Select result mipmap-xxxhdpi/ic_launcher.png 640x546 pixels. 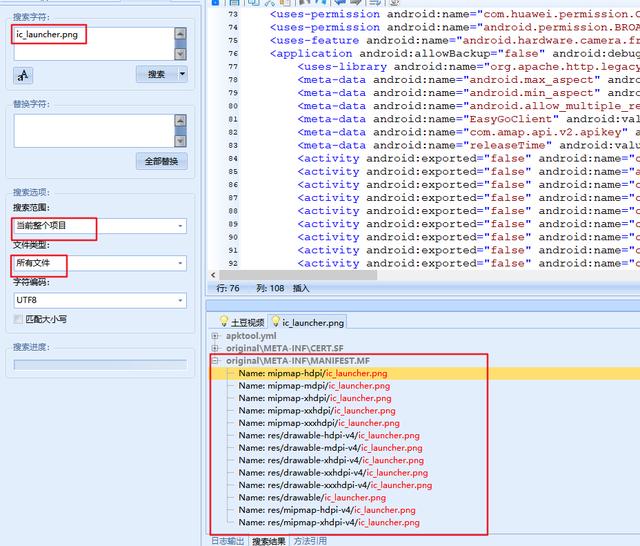point(319,423)
